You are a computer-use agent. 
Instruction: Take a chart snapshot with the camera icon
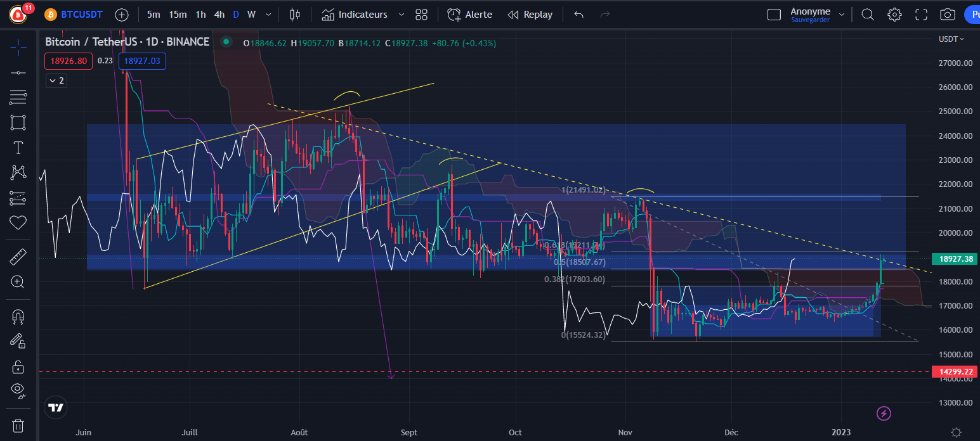coord(947,14)
